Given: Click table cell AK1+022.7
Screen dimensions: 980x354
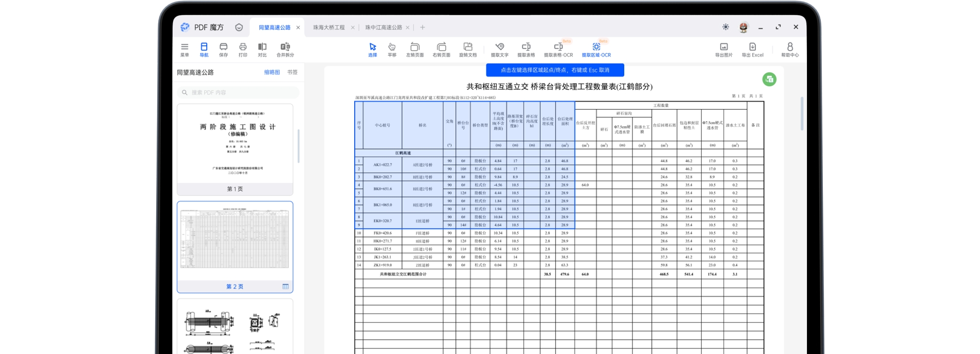Looking at the screenshot, I should [383, 165].
